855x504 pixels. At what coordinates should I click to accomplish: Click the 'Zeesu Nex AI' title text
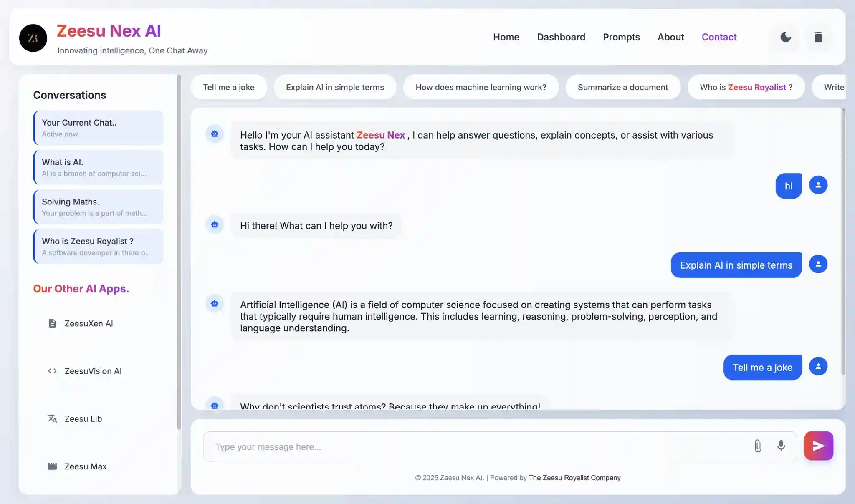[x=109, y=31]
